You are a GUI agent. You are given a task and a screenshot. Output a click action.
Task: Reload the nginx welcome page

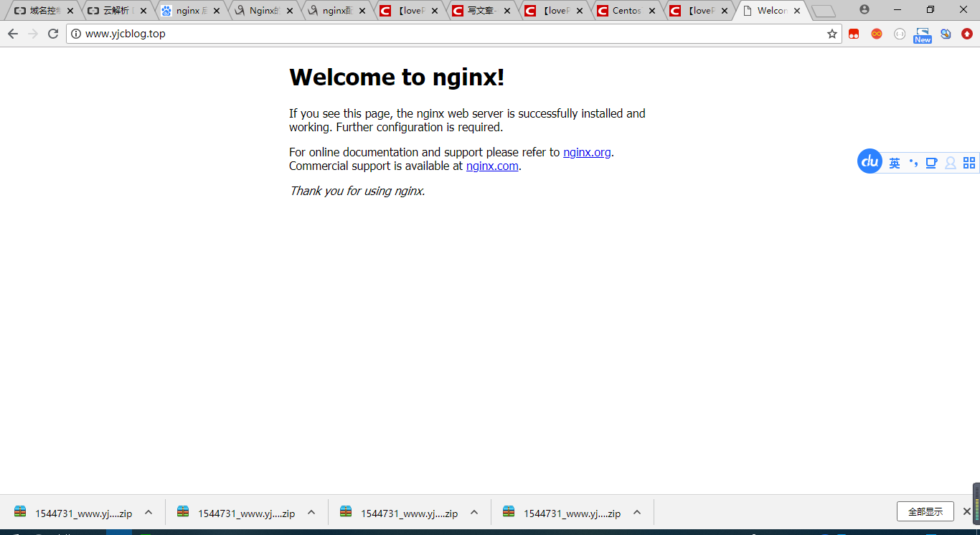tap(53, 34)
